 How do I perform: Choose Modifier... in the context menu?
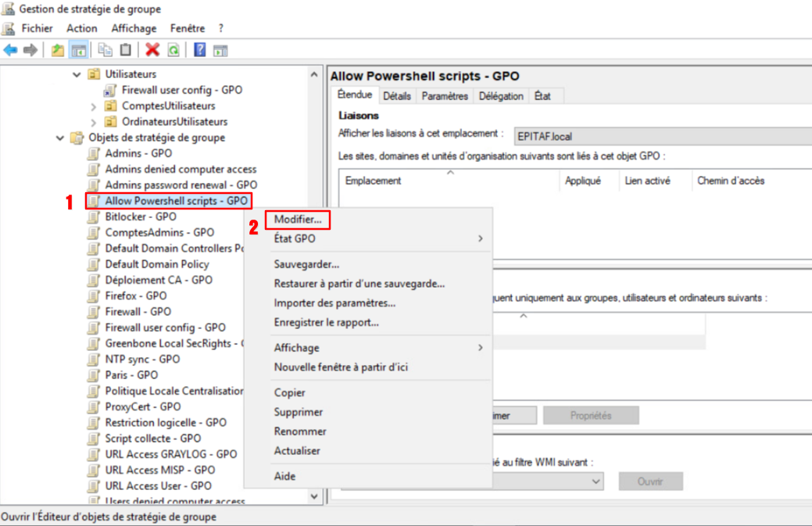click(x=297, y=220)
